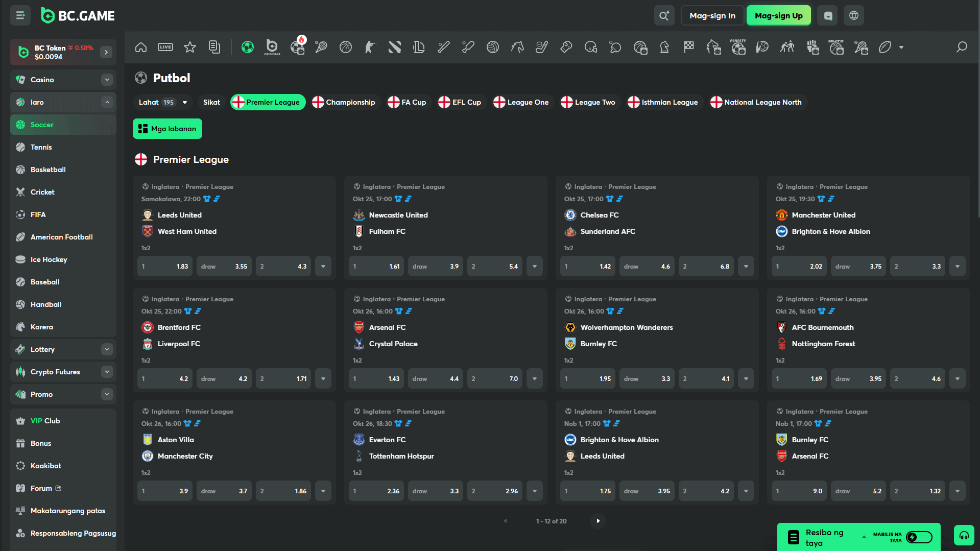Expand more markets for Brentford vs Liverpool
This screenshot has width=980, height=551.
click(323, 378)
